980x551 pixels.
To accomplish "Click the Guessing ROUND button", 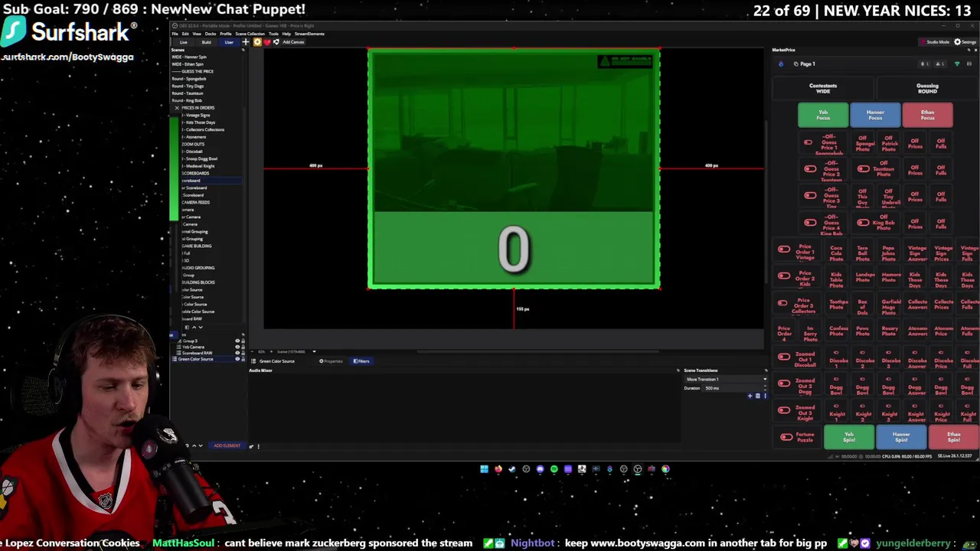I will tap(927, 89).
